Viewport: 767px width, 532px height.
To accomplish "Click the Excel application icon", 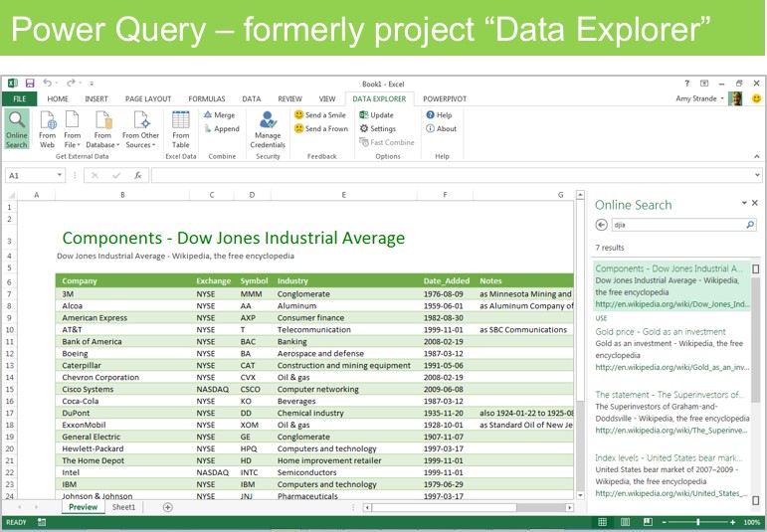I will [13, 84].
